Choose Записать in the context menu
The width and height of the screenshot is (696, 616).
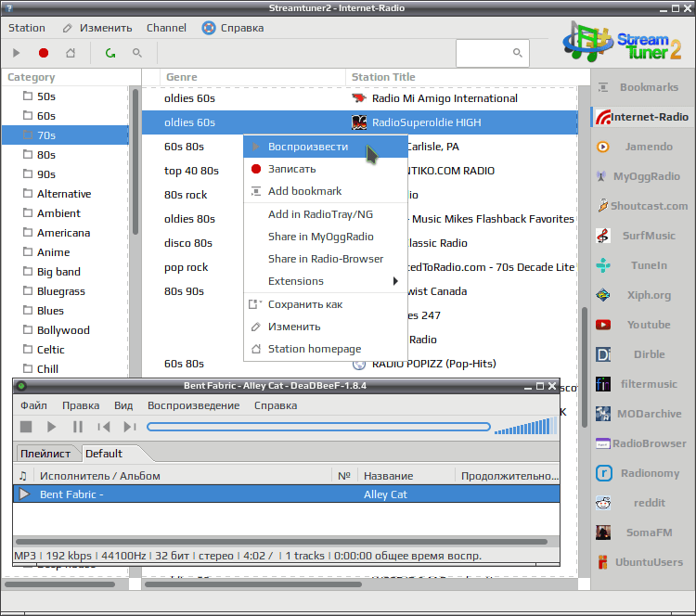[x=326, y=169]
